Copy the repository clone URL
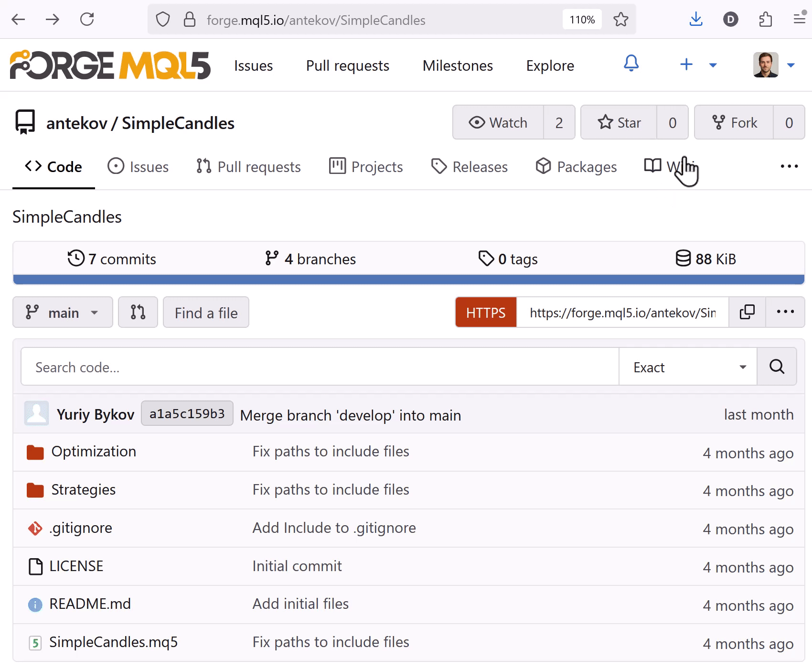 click(747, 312)
